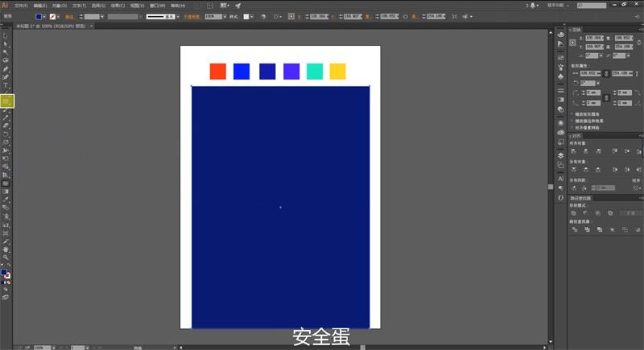
Task: Select the red-orange square on artboard
Action: pyautogui.click(x=217, y=72)
